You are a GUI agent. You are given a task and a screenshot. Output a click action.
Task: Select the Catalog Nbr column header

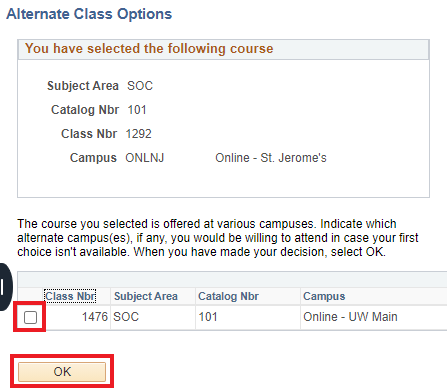228,296
